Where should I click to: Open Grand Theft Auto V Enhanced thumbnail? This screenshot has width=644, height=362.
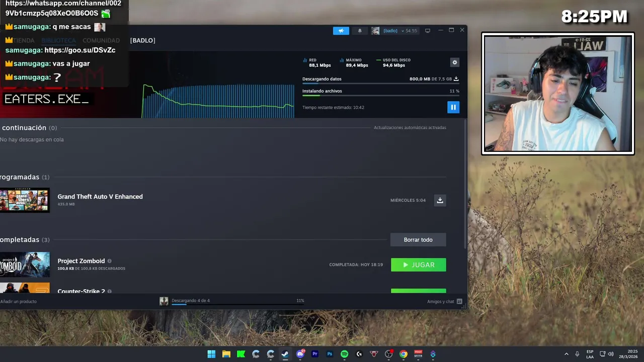(x=25, y=200)
